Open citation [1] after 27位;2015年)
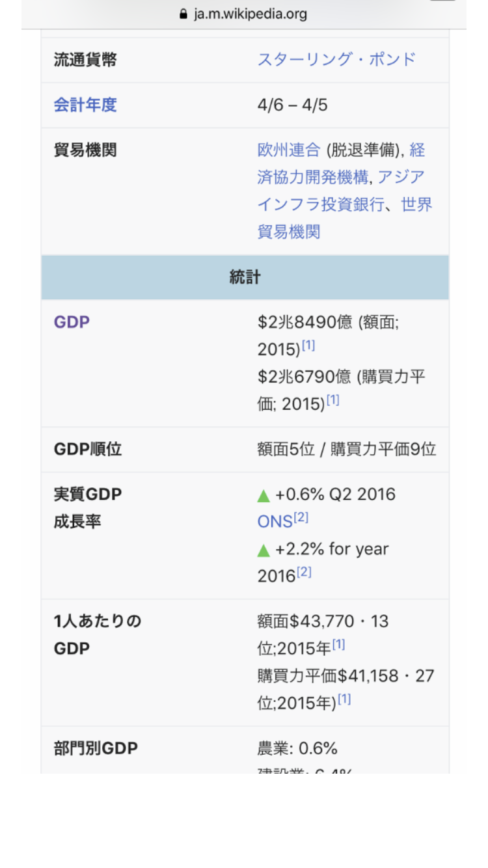Screen dimensions: 488x868 (x=344, y=699)
